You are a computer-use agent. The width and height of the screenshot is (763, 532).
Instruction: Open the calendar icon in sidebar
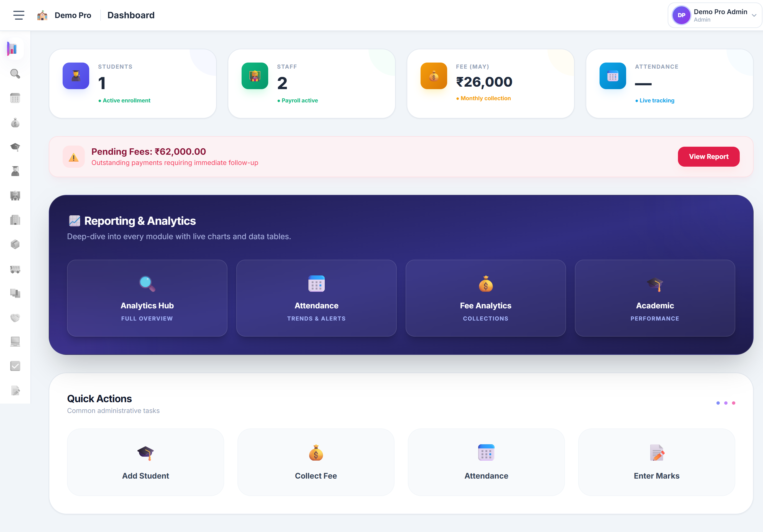coord(15,98)
